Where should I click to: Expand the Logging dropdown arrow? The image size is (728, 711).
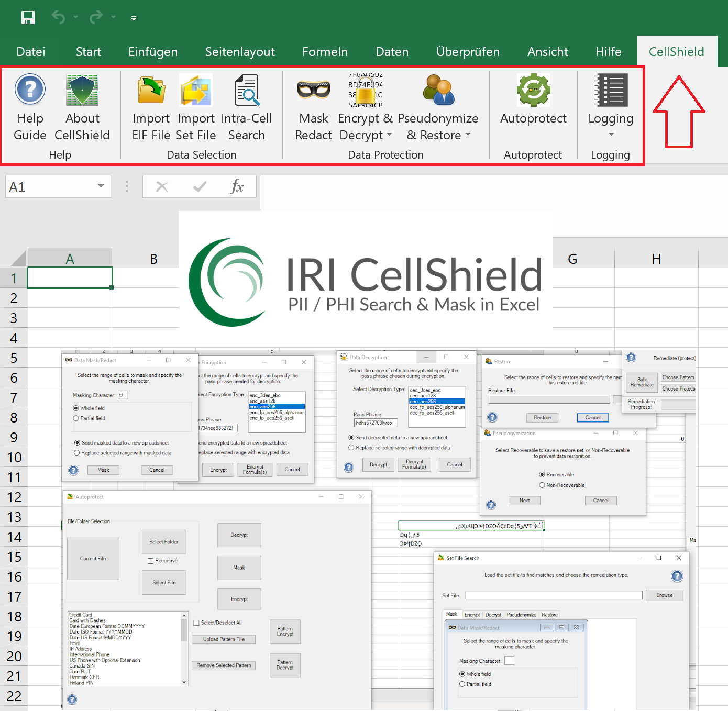pos(611,135)
